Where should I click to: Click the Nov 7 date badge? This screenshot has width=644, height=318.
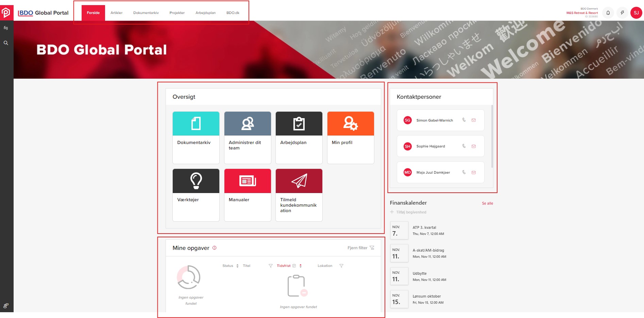399,230
